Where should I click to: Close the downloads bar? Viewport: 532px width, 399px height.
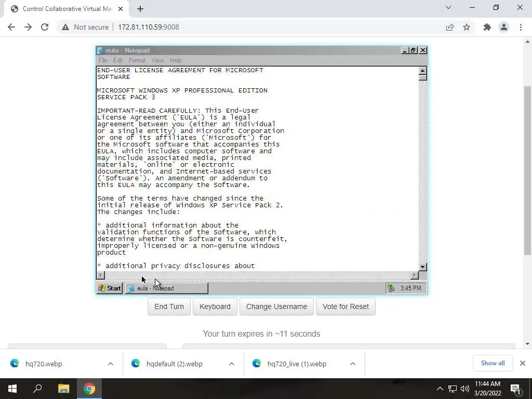coord(523,363)
